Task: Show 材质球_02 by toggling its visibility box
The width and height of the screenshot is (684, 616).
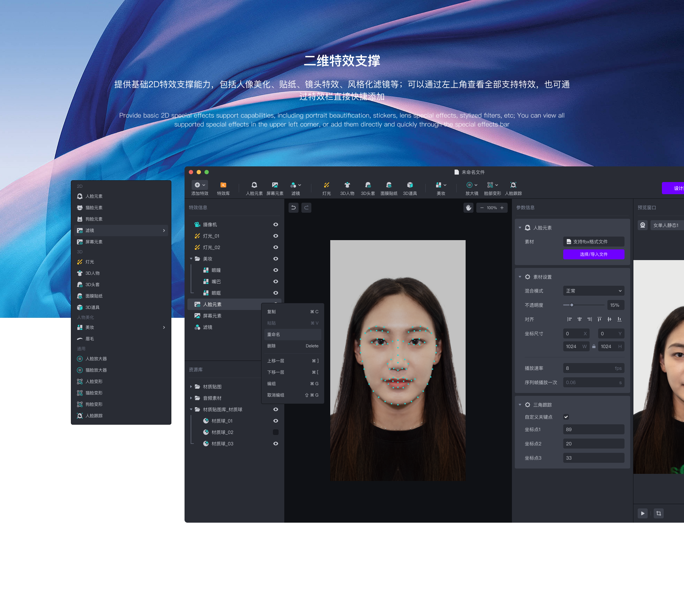Action: (x=275, y=432)
